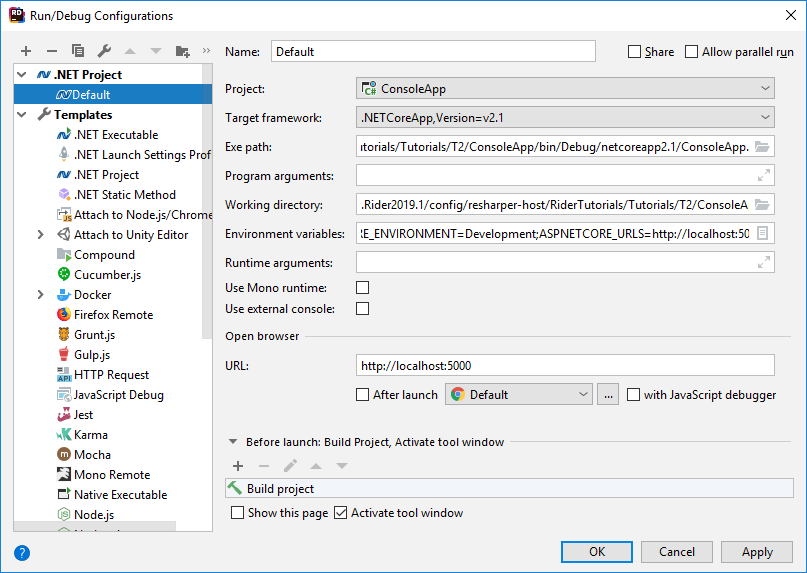Image resolution: width=807 pixels, height=573 pixels.
Task: Browse Working directory folder icon
Action: [x=762, y=204]
